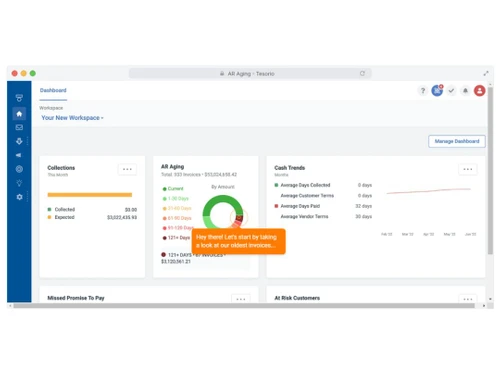Open the cash download icon in sidebar

point(19,141)
